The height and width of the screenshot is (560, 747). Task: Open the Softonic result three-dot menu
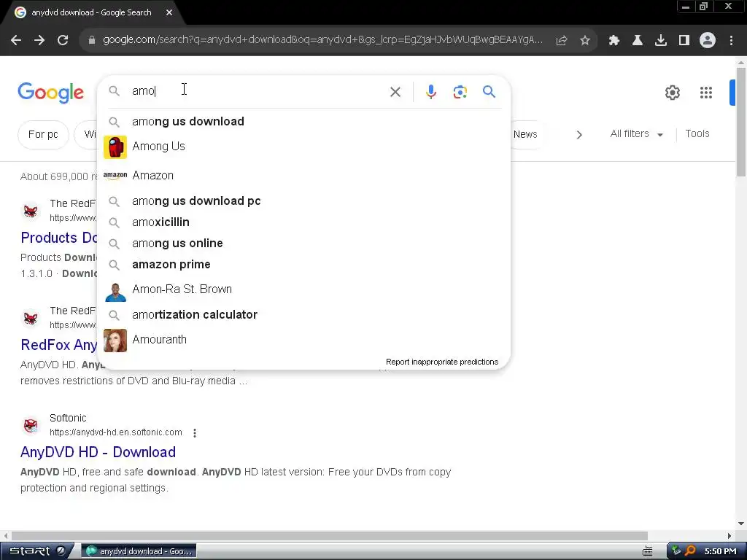pos(194,433)
